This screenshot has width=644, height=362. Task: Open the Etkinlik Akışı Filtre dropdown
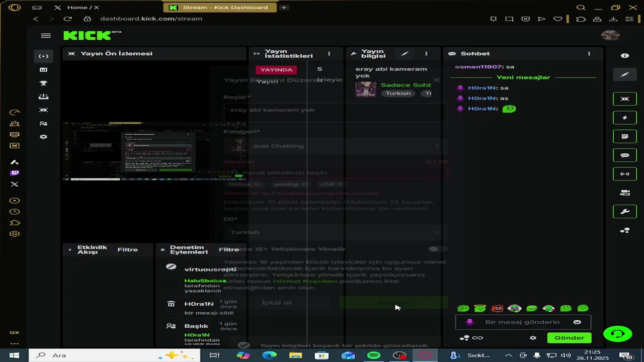(128, 249)
